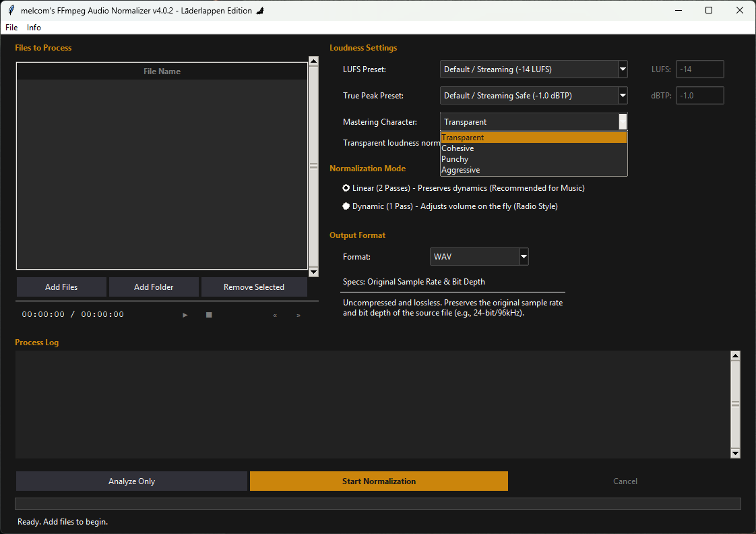Collapse the Mastering Character dropdown arrow

tap(623, 121)
